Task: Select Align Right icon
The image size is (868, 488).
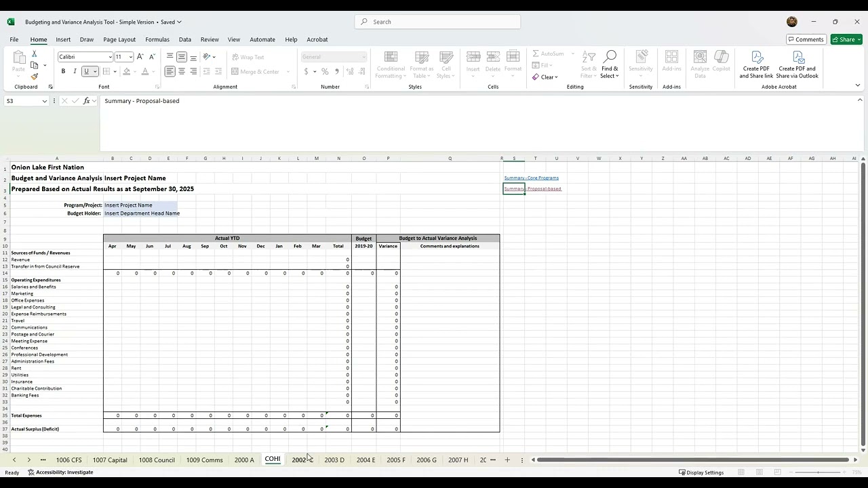Action: 193,71
